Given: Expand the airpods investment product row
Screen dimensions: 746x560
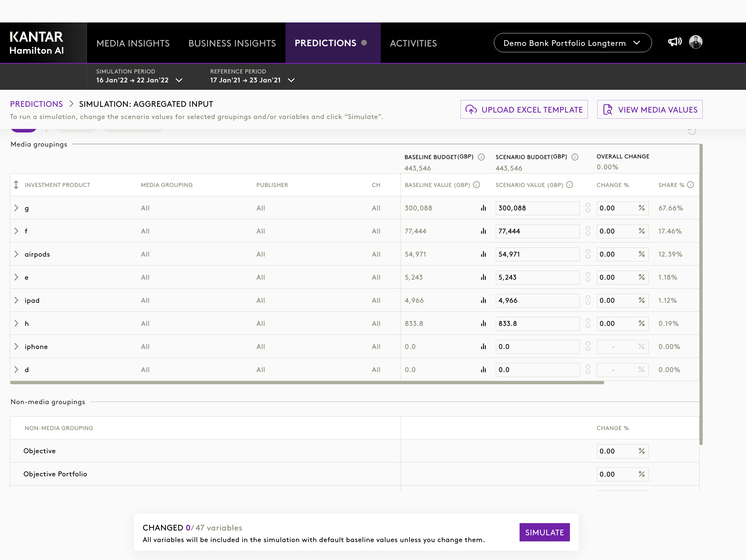Looking at the screenshot, I should pos(16,254).
